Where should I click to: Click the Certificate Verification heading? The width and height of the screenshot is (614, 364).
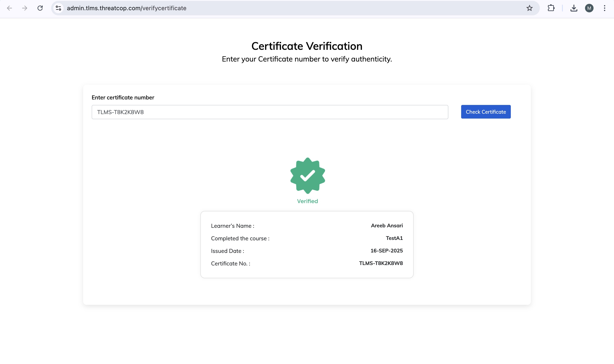307,46
